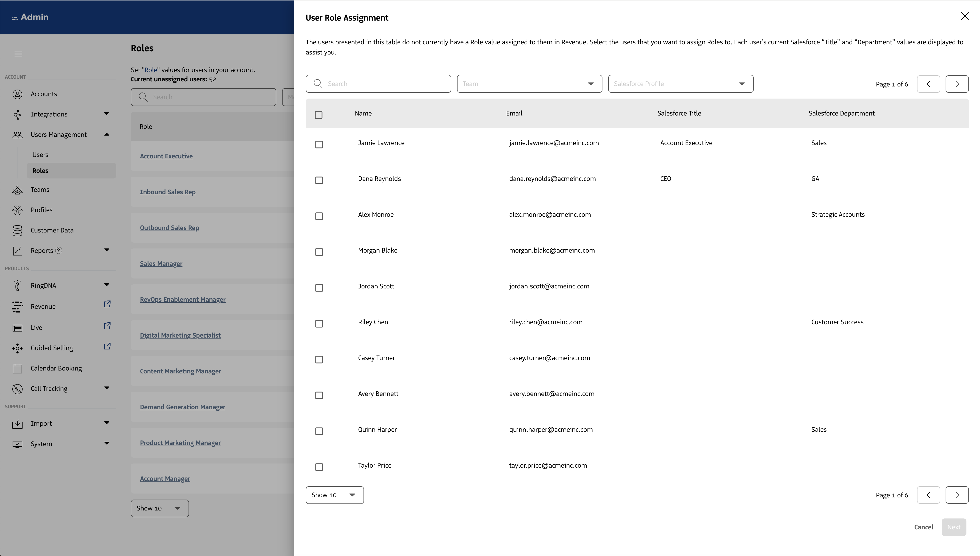Open the Revenue external link icon
This screenshot has height=556, width=980.
107,304
